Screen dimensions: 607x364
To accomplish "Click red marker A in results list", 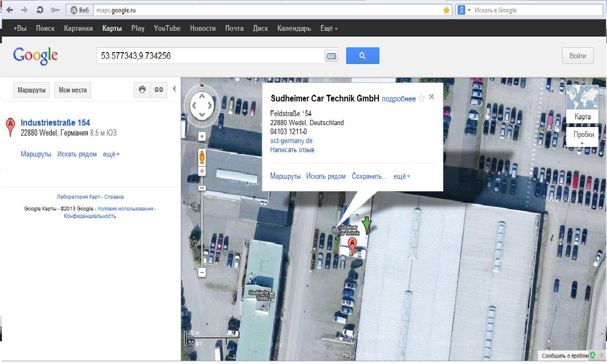I will [x=10, y=127].
